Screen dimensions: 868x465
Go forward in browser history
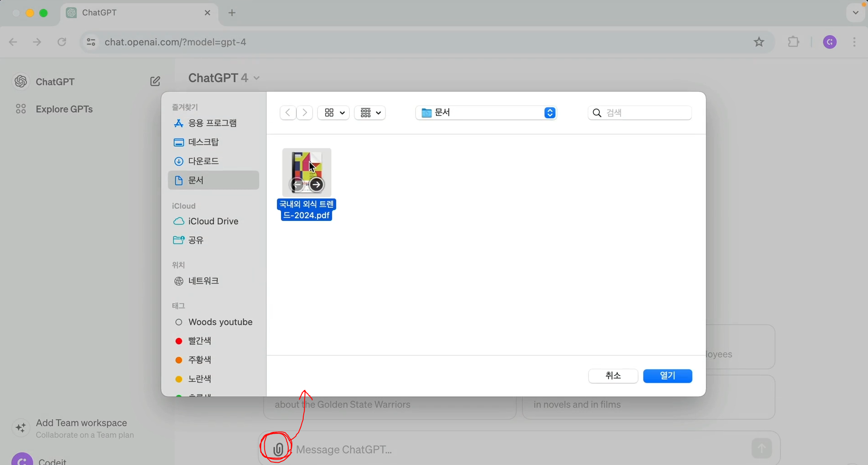point(37,42)
